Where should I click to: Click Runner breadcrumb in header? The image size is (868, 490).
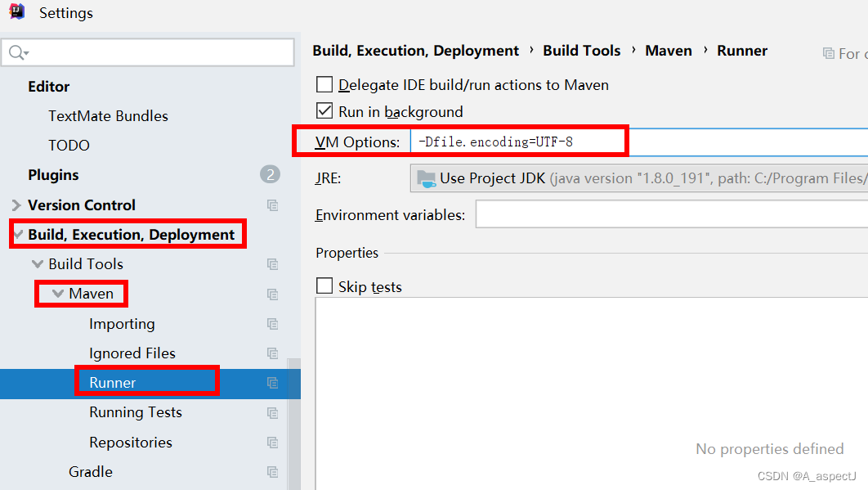click(x=742, y=51)
